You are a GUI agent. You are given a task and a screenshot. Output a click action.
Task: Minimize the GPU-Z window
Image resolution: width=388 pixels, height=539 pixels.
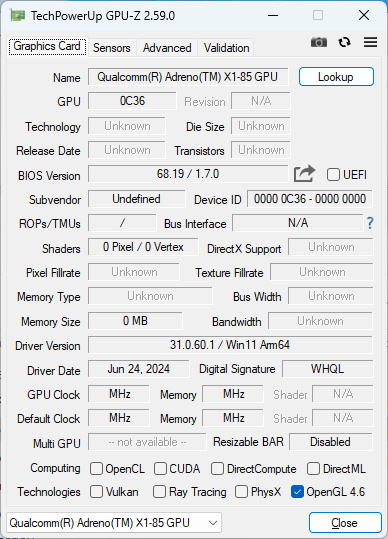pos(273,15)
